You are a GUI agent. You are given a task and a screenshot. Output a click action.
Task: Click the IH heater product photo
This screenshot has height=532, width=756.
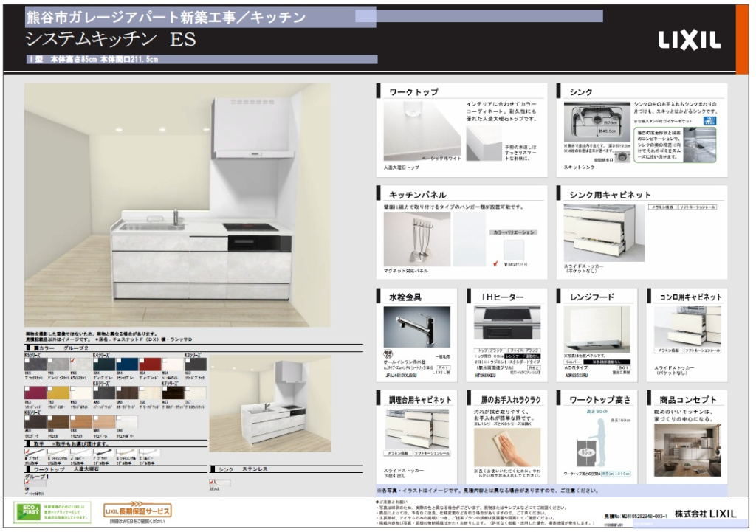click(507, 325)
